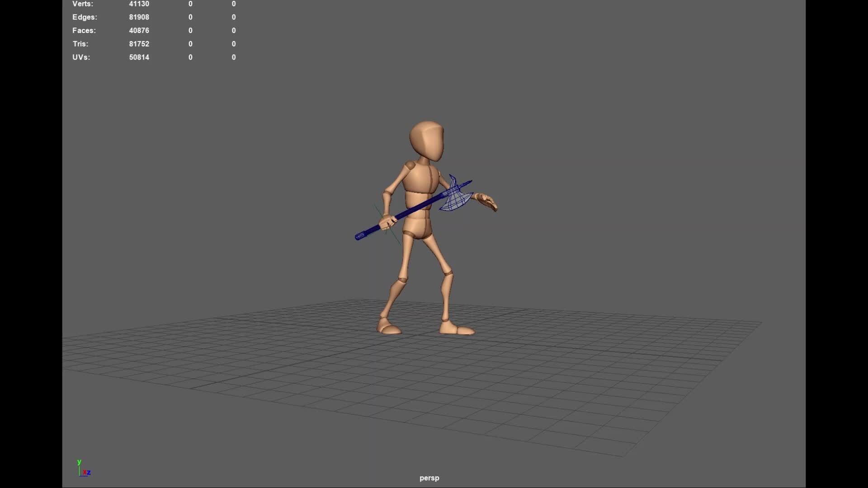Click the red X axis label in the gizmo
The image size is (868, 488).
pyautogui.click(x=85, y=472)
